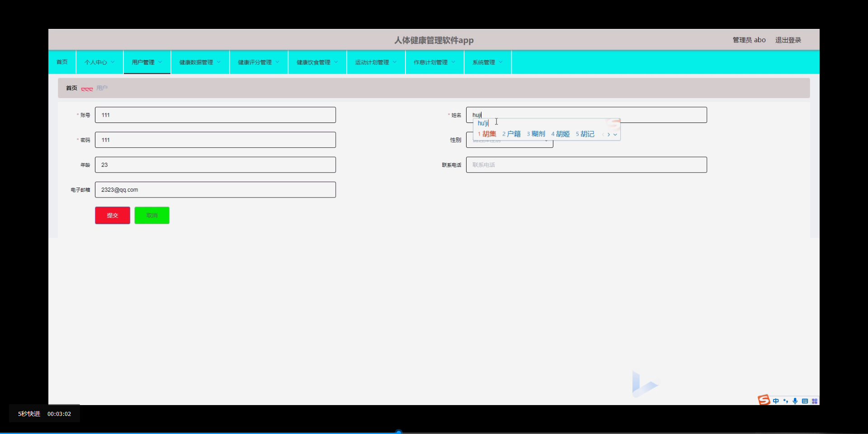Click the video progress bar handle
This screenshot has width=868, height=434.
[399, 432]
